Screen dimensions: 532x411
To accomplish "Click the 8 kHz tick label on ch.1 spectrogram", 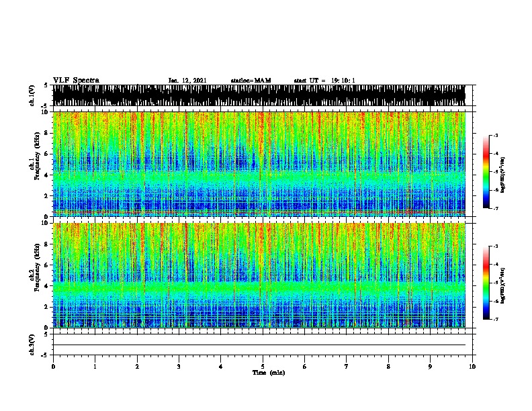I will (47, 133).
